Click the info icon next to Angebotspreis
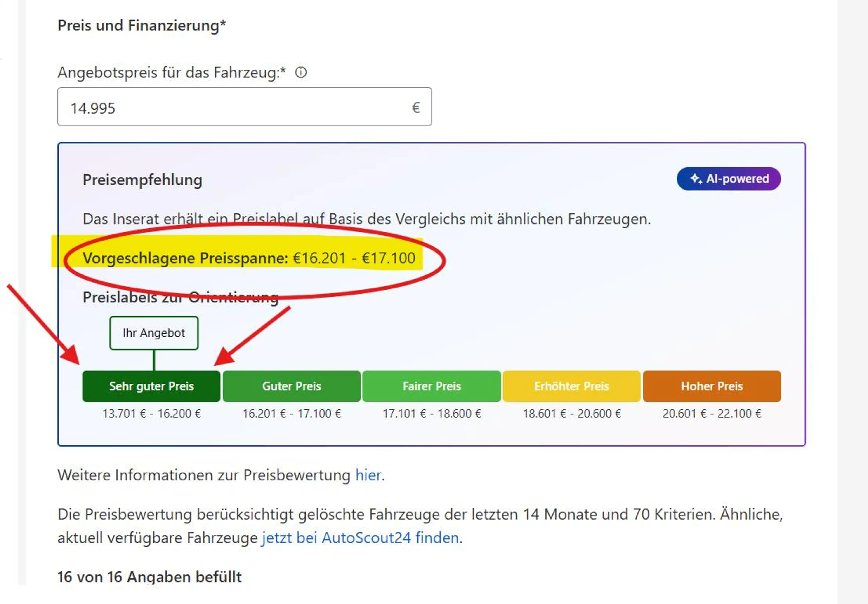The width and height of the screenshot is (868, 604). tap(301, 72)
